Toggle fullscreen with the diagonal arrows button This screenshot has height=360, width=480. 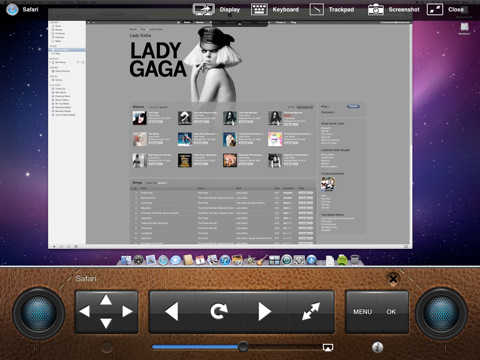coord(310,312)
